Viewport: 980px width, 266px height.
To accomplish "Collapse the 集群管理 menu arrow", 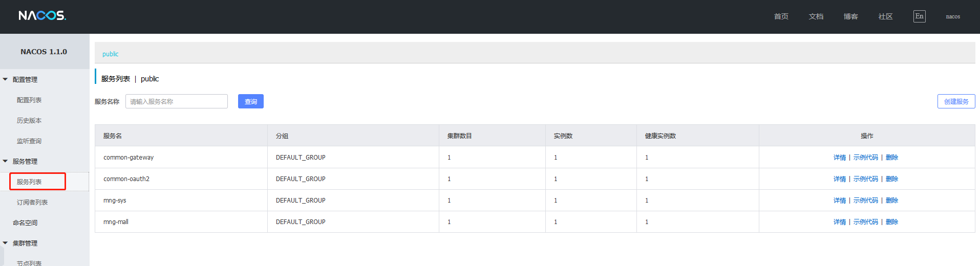I will click(x=5, y=243).
